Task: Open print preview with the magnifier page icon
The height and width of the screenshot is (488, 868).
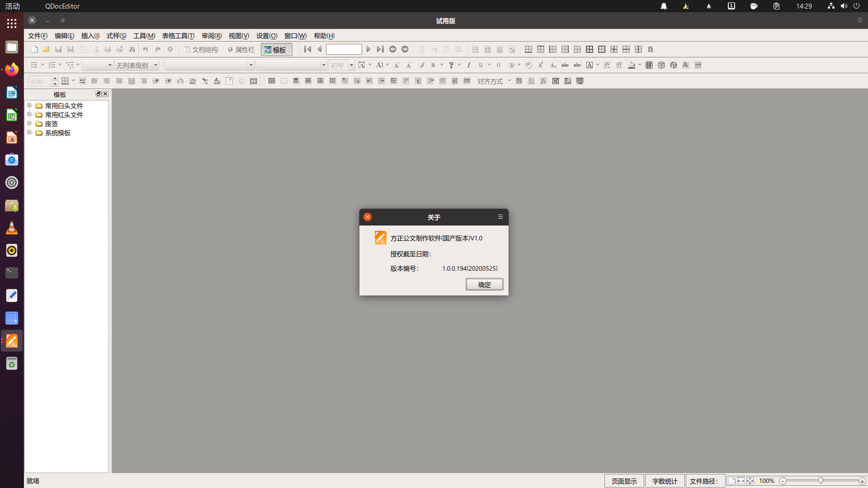Action: pyautogui.click(x=95, y=49)
